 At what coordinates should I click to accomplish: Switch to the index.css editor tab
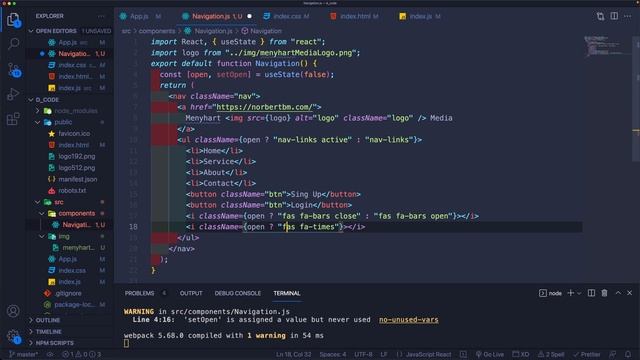[287, 16]
